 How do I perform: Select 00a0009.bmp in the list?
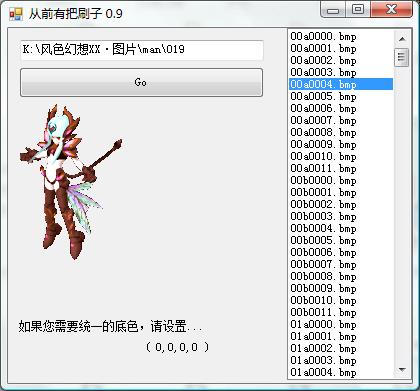[341, 144]
